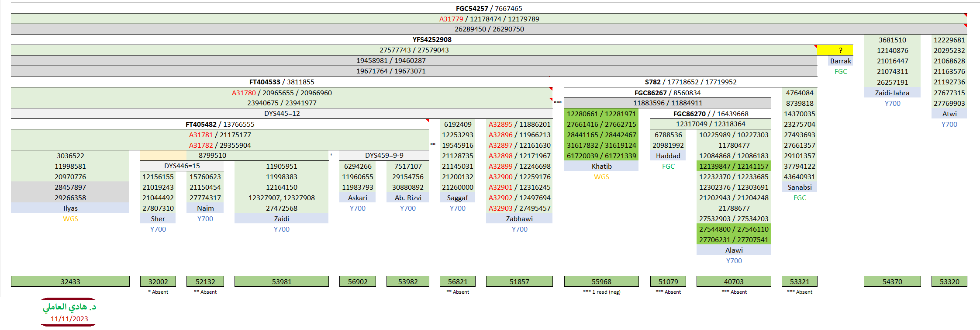The image size is (980, 330).
Task: Select the DYS459=9-9 marker cell
Action: click(x=384, y=156)
